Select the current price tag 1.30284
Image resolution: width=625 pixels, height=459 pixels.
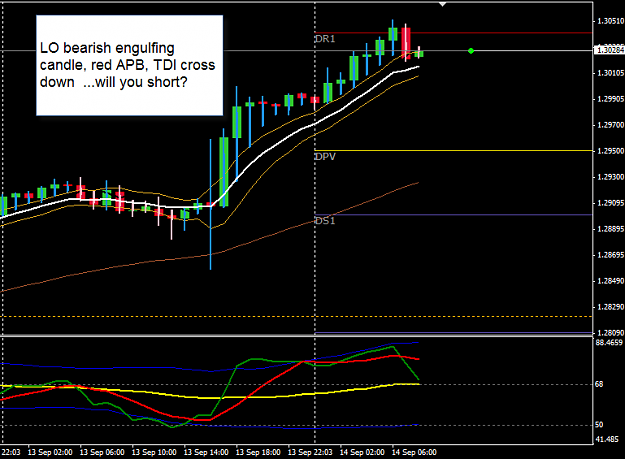click(609, 50)
